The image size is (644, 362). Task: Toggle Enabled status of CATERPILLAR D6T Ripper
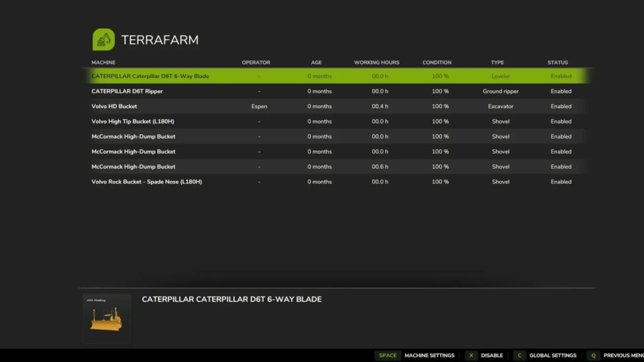tap(560, 92)
